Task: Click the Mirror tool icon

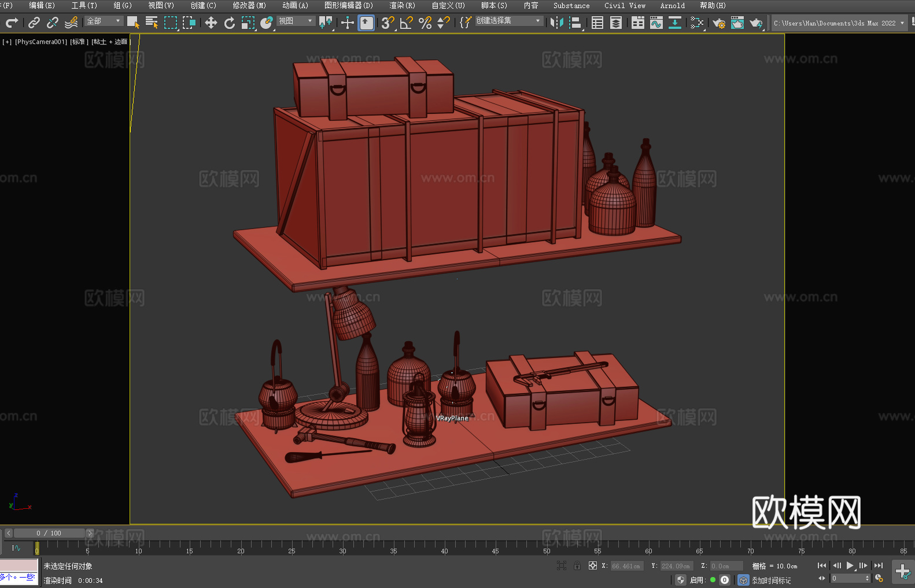Action: click(557, 23)
